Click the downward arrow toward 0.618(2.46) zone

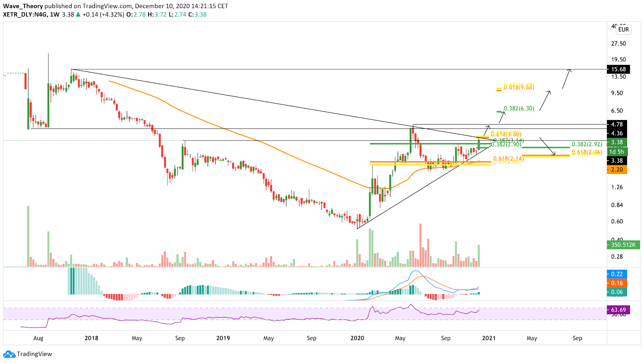point(547,147)
